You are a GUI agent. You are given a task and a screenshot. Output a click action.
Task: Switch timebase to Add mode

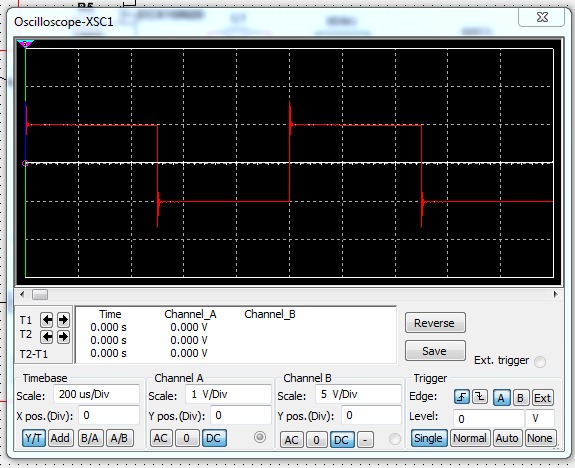tap(60, 438)
